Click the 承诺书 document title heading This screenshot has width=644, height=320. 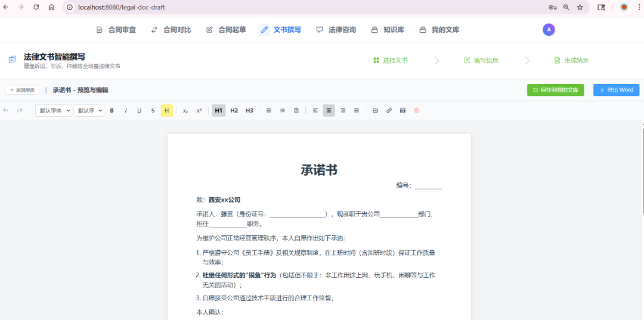point(319,170)
